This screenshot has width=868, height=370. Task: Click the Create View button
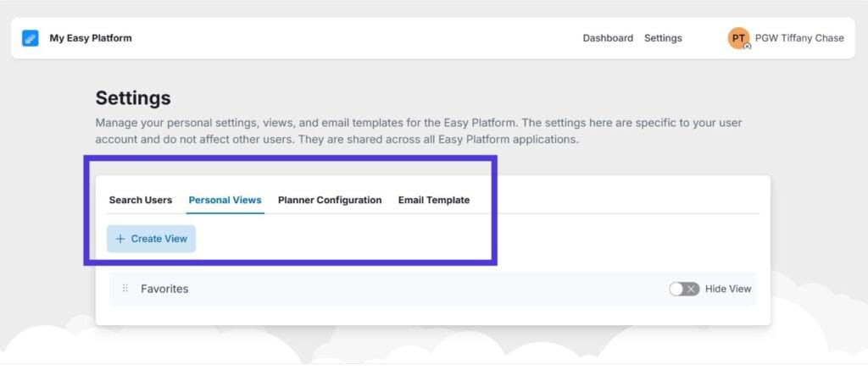pos(151,239)
